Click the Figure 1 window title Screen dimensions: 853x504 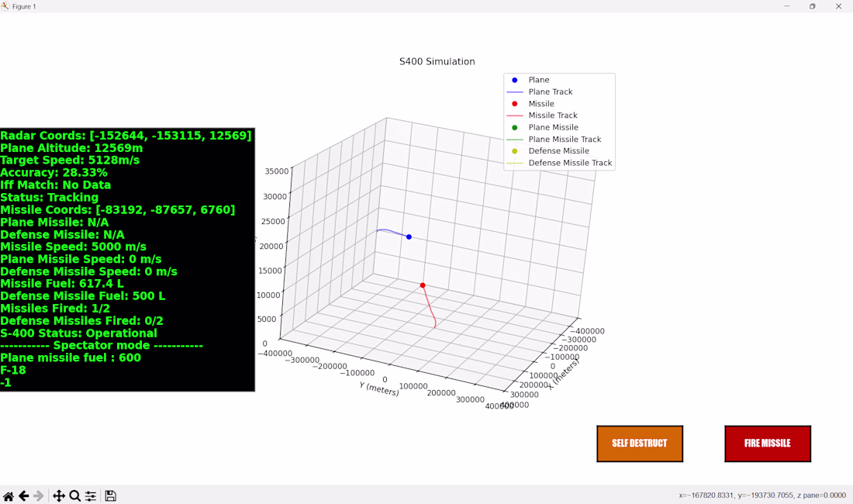24,6
